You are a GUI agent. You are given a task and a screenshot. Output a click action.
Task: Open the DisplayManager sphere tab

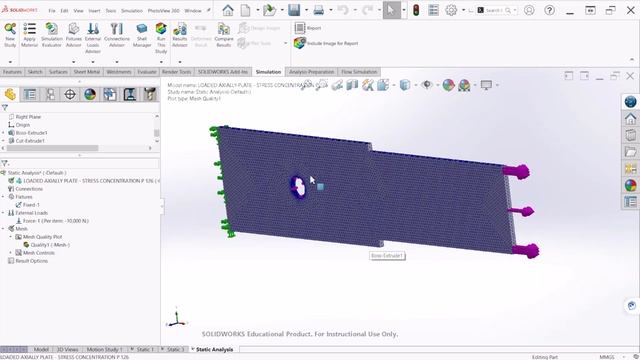[90, 94]
